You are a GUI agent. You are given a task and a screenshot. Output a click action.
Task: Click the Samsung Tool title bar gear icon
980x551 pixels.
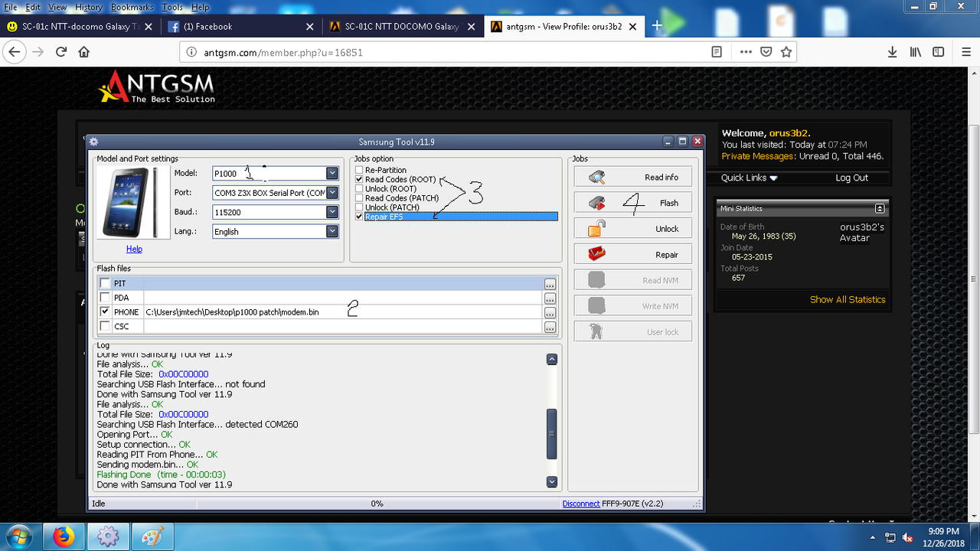94,142
